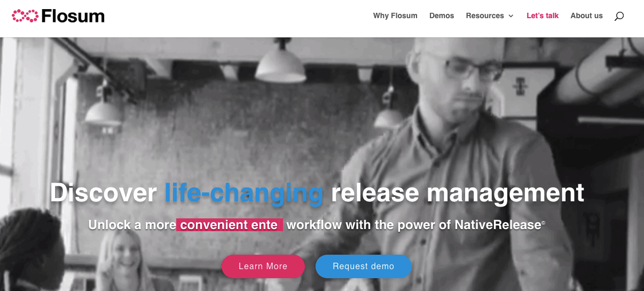
Task: Click the blue Request demo button
Action: [364, 266]
